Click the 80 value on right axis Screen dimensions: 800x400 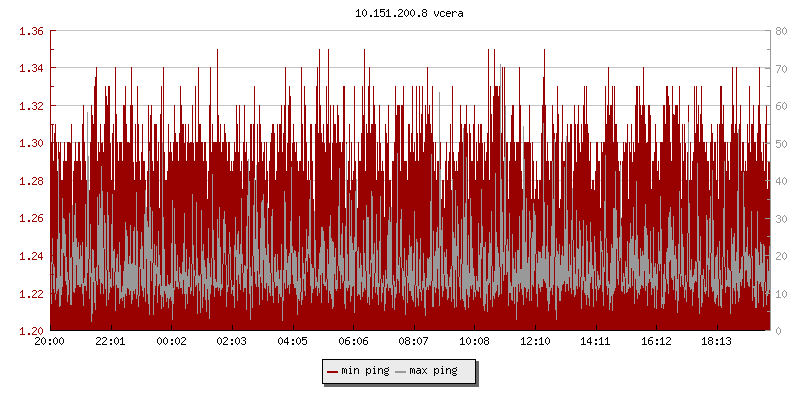pos(780,31)
